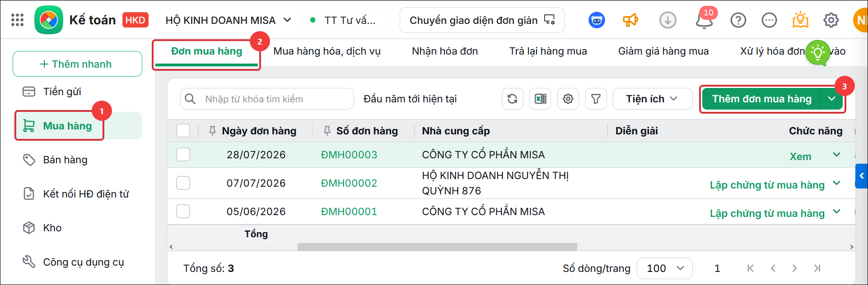Open notifications bell with 10 badge
Image resolution: width=868 pixels, height=285 pixels.
coord(704,19)
